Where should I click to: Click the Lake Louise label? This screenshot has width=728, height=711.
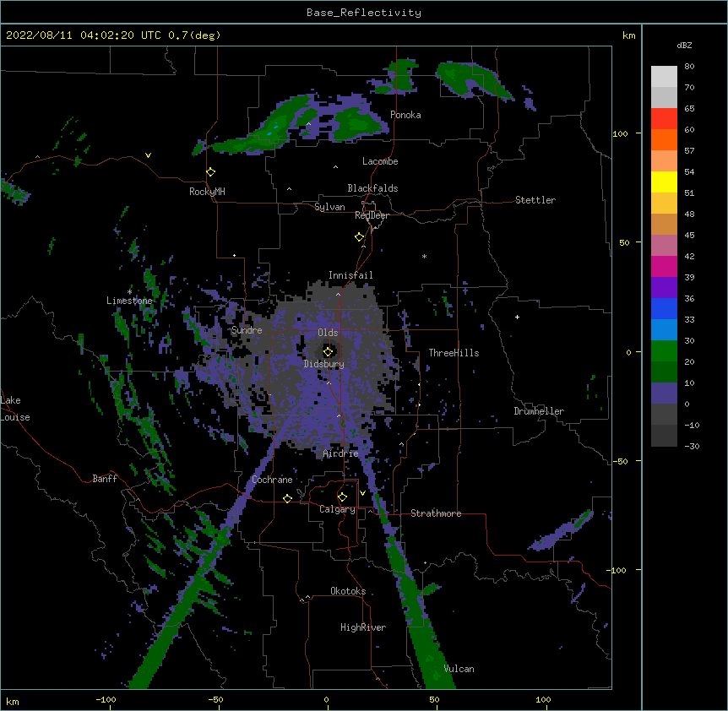(15, 409)
